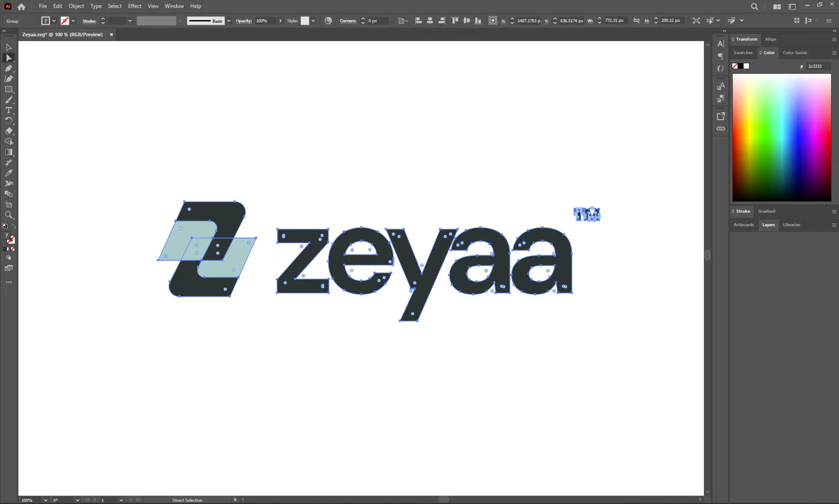Click Vertical Align Top icon
This screenshot has width=839, height=504.
point(455,20)
